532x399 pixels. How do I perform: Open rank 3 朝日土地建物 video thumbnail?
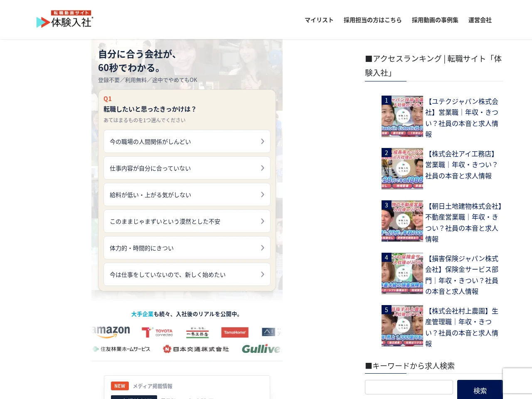pos(402,221)
